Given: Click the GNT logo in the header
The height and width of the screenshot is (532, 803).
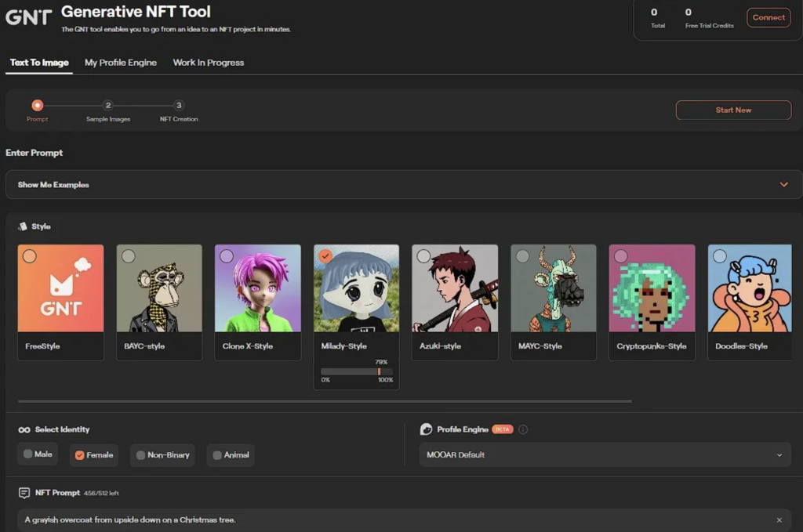Looking at the screenshot, I should point(29,17).
